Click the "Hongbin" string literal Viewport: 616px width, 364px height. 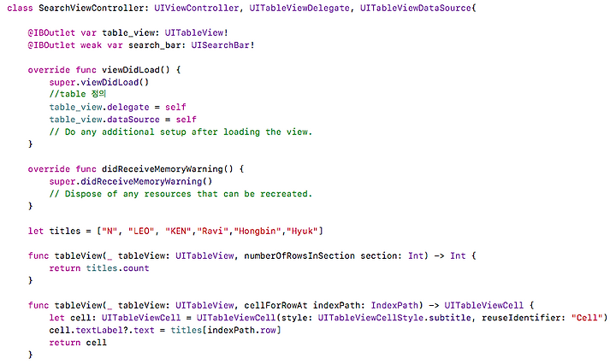point(258,231)
